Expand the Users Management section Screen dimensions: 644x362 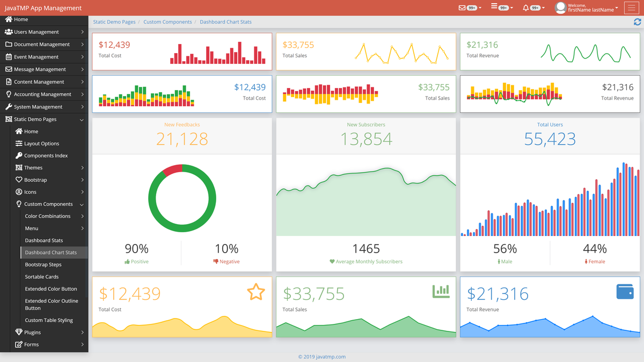(44, 32)
